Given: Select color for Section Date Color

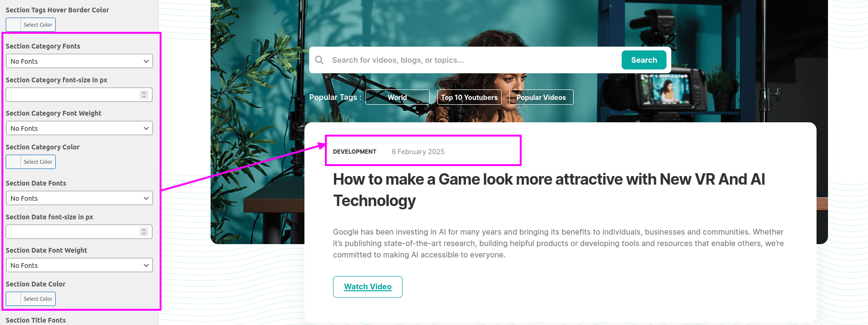Looking at the screenshot, I should click(x=30, y=299).
